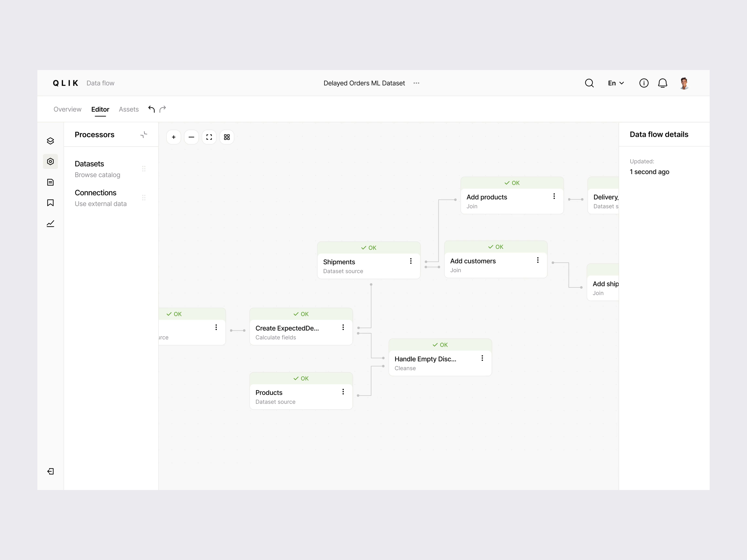The width and height of the screenshot is (747, 560).
Task: Open the line chart sidebar icon
Action: click(50, 224)
